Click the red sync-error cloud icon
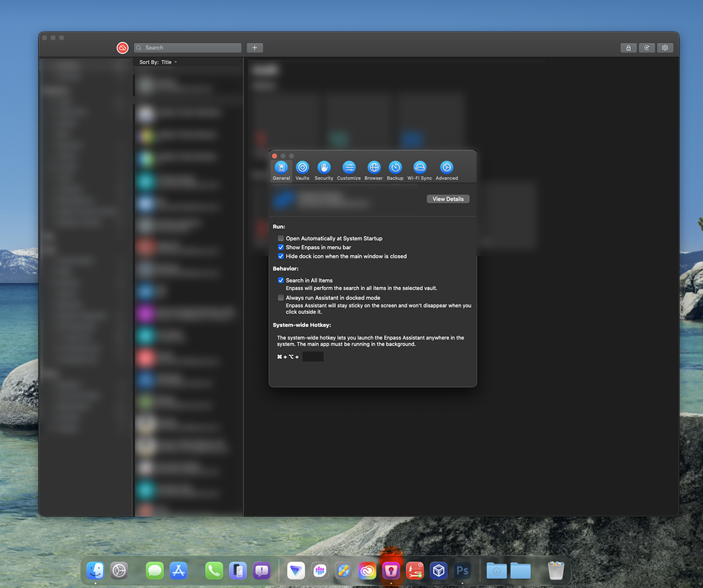The width and height of the screenshot is (703, 588). [122, 47]
